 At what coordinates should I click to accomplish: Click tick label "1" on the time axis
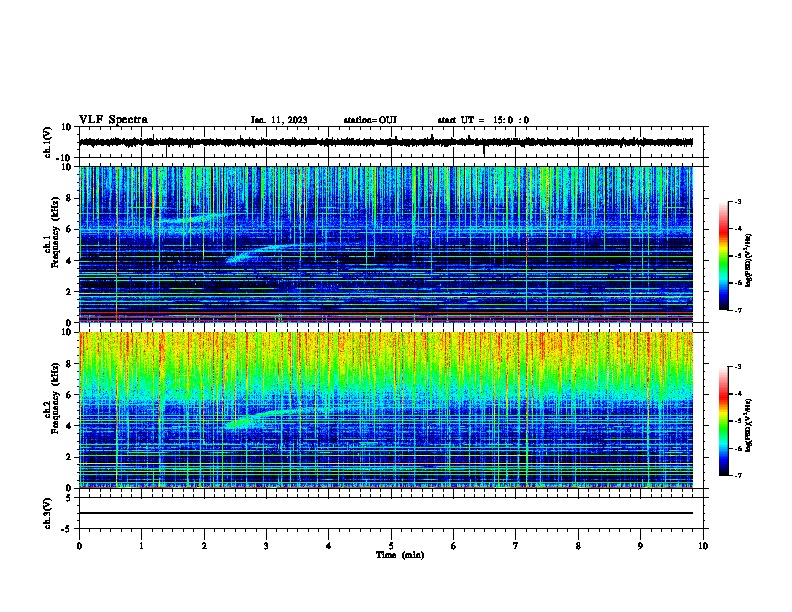(x=141, y=546)
